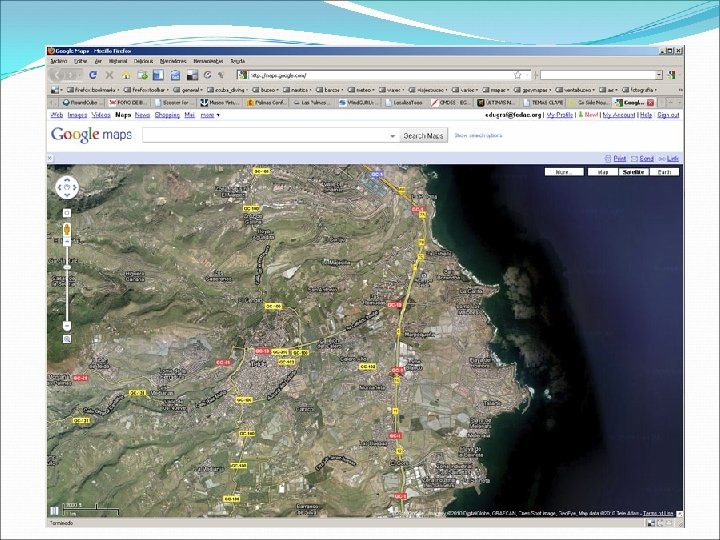Image resolution: width=720 pixels, height=540 pixels.
Task: Click the Print icon link
Action: pos(616,158)
